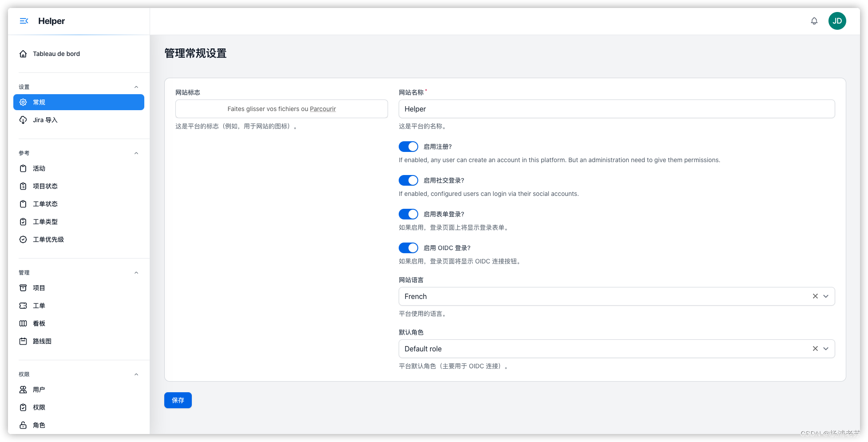Click the Parcourir link
Image resolution: width=868 pixels, height=442 pixels.
[323, 109]
